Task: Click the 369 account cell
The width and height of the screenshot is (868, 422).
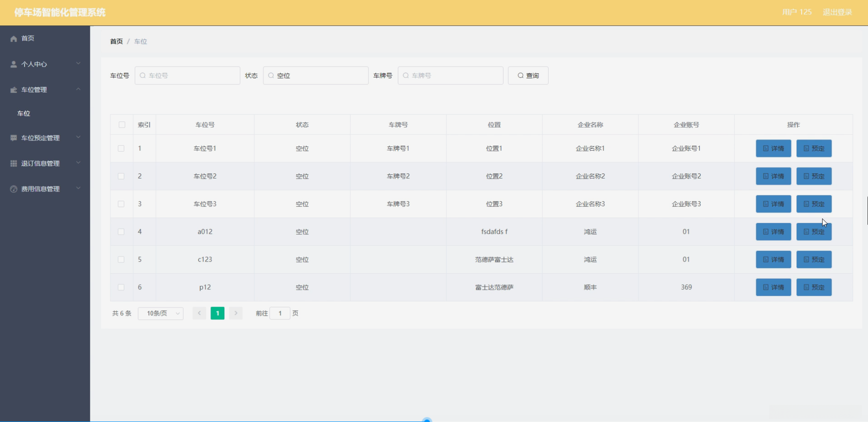Action: point(686,288)
